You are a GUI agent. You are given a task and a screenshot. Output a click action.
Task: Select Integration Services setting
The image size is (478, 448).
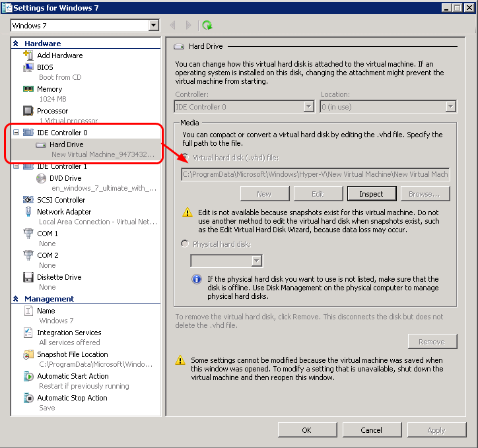click(x=69, y=333)
